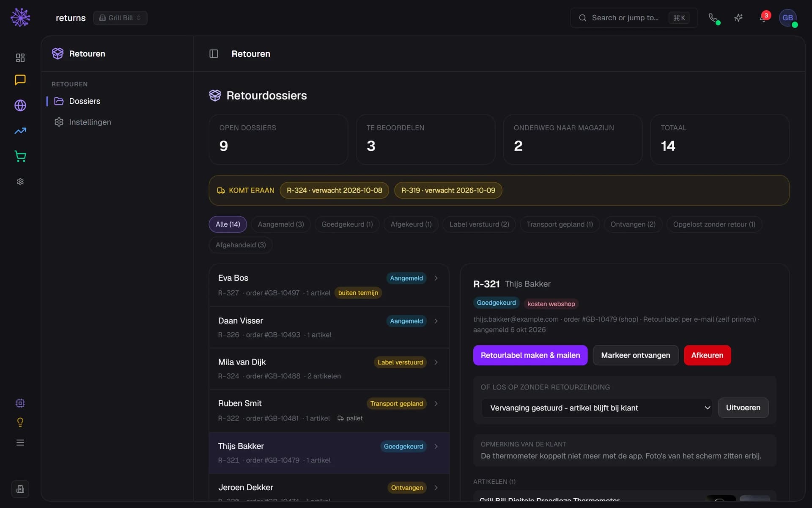The height and width of the screenshot is (508, 812).
Task: Open the Jeroen Dekker dossier row
Action: tap(329, 488)
